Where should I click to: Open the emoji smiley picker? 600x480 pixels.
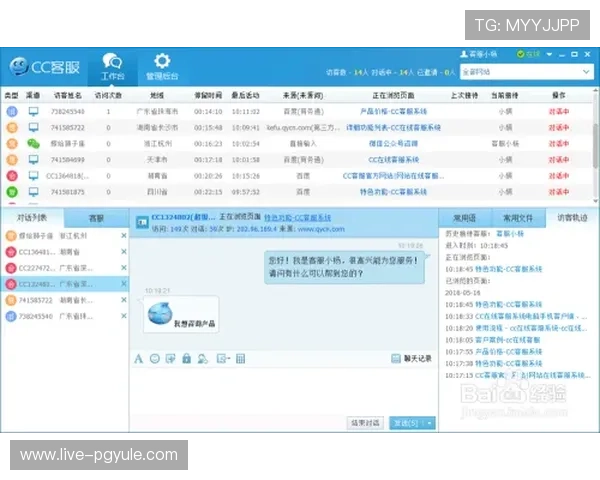[155, 359]
